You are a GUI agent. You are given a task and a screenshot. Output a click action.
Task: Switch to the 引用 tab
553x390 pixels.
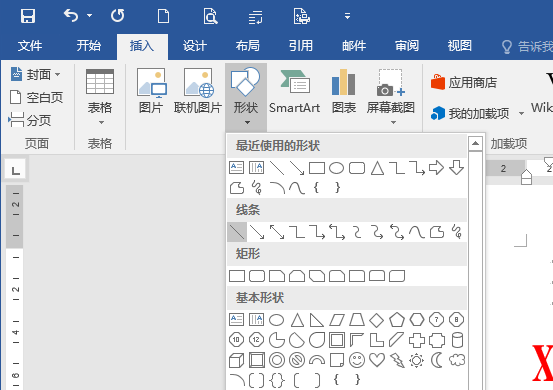click(x=300, y=46)
